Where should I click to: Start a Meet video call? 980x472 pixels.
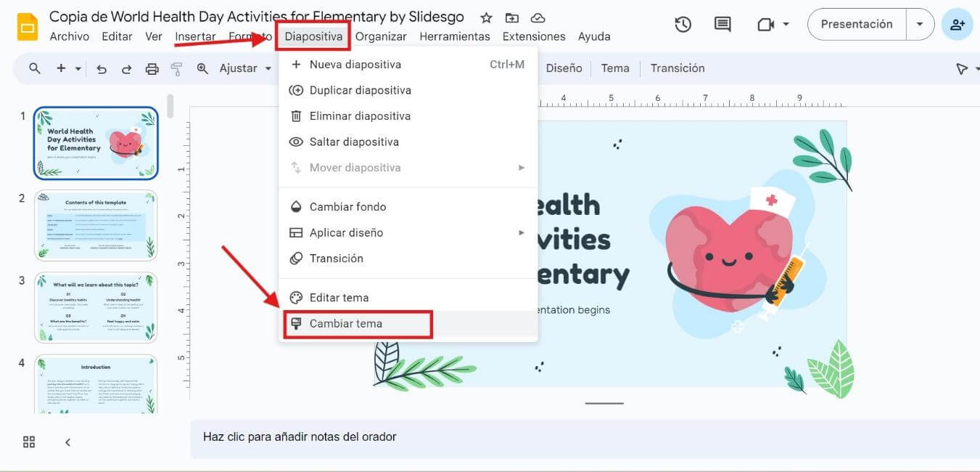(767, 24)
